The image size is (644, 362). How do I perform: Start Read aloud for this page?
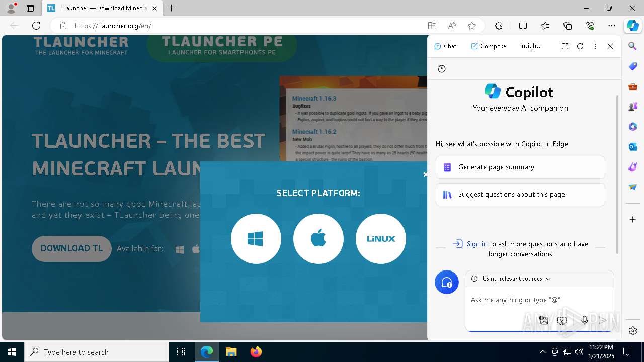click(x=452, y=26)
